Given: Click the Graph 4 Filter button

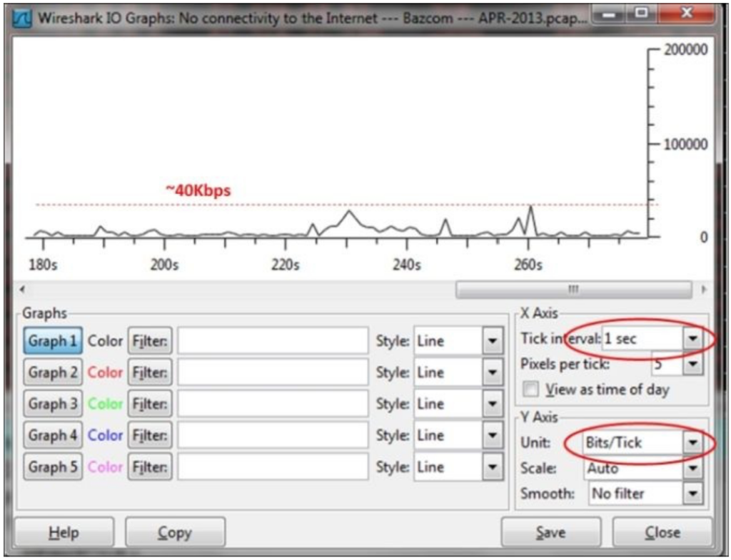Looking at the screenshot, I should coord(150,435).
